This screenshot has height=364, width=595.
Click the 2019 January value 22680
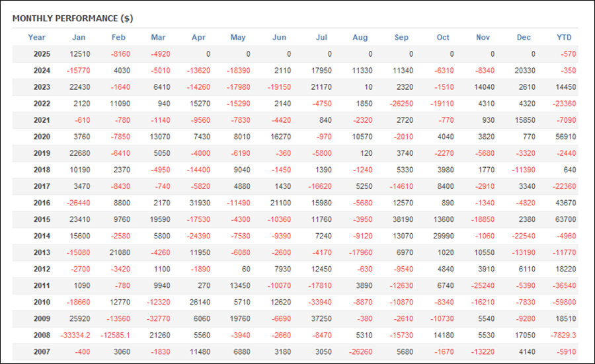pyautogui.click(x=80, y=153)
